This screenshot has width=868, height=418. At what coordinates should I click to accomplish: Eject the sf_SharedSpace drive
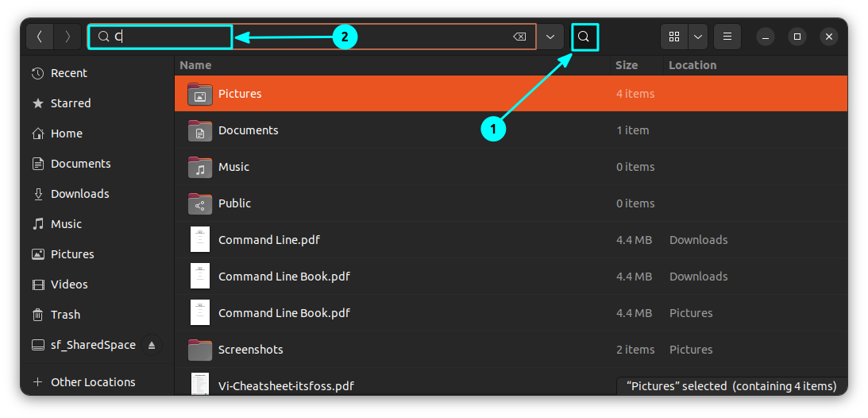tap(152, 345)
